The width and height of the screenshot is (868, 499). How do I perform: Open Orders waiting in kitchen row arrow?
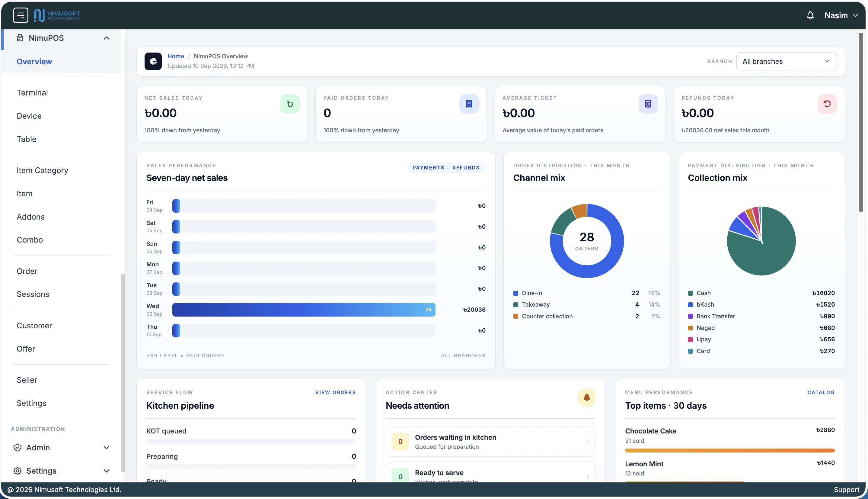click(588, 441)
